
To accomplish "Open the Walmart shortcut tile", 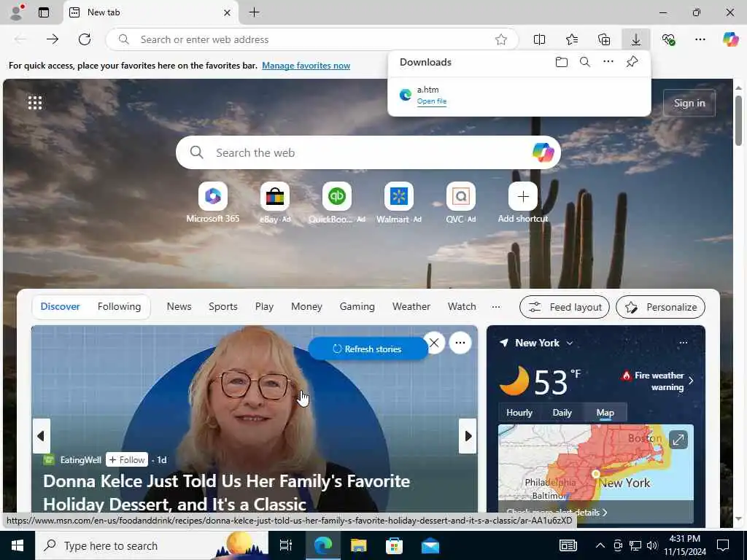I will [x=399, y=203].
